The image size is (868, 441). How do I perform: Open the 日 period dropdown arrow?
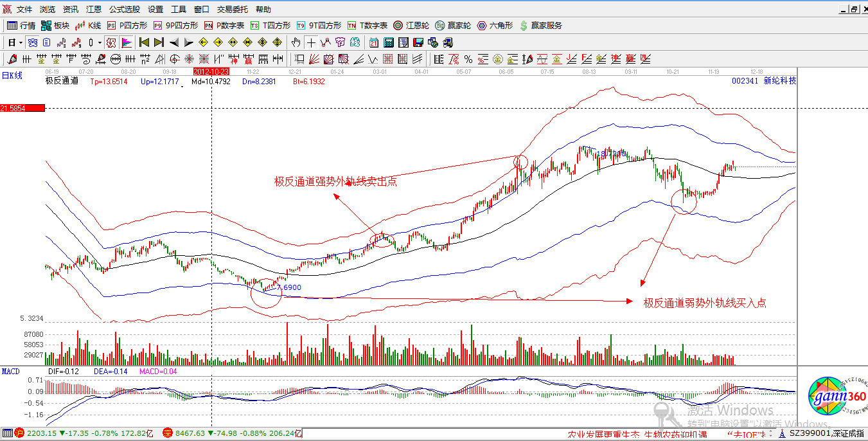(x=19, y=42)
